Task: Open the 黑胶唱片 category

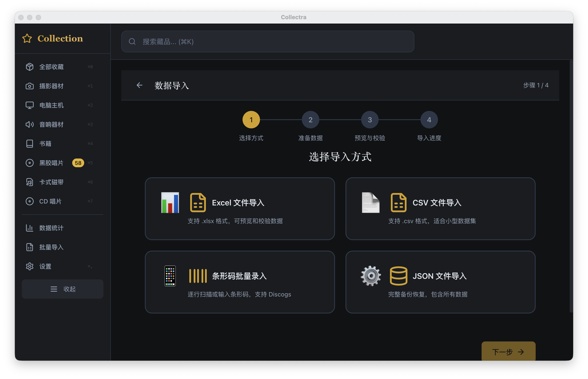Action: (x=62, y=163)
